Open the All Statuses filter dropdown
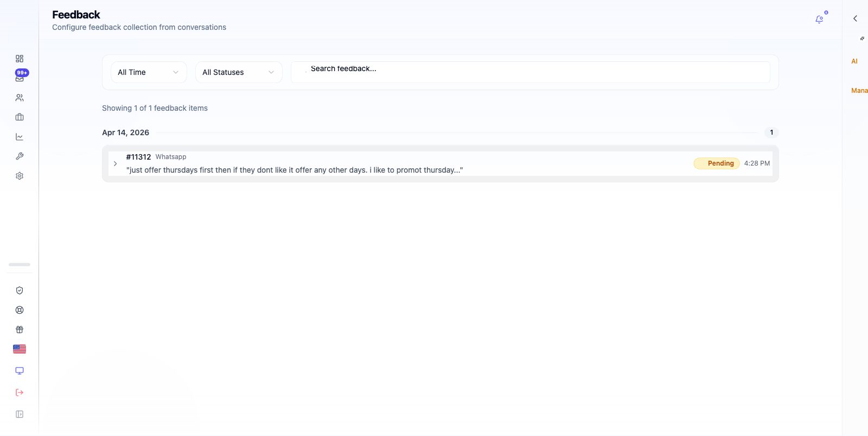This screenshot has height=436, width=868. 239,72
